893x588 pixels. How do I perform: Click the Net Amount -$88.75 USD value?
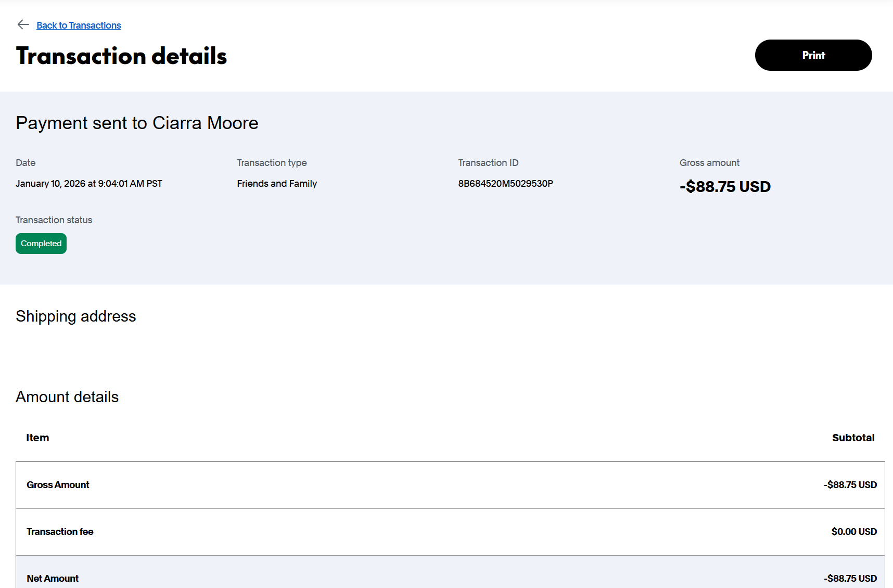coord(850,579)
